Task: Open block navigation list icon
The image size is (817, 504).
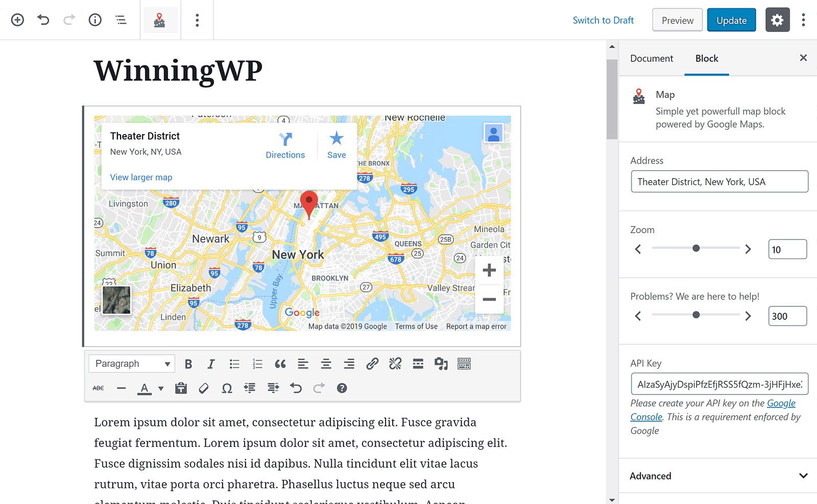Action: tap(121, 20)
